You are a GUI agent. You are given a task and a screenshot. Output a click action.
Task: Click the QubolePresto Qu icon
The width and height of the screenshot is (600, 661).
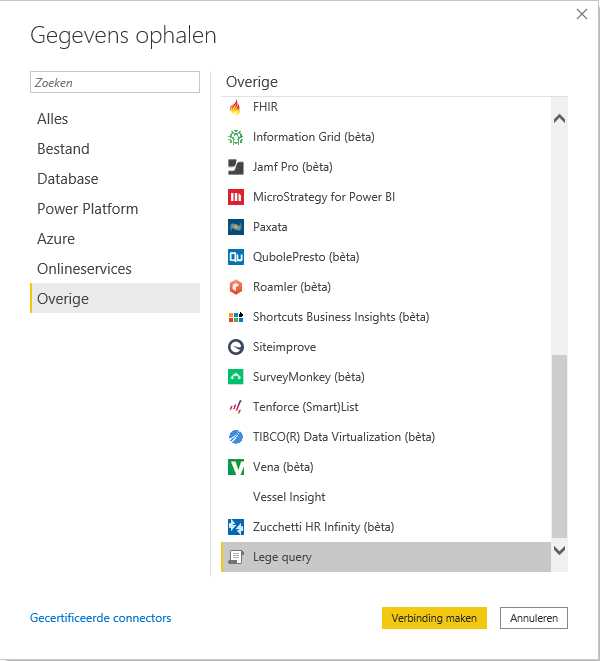point(236,257)
